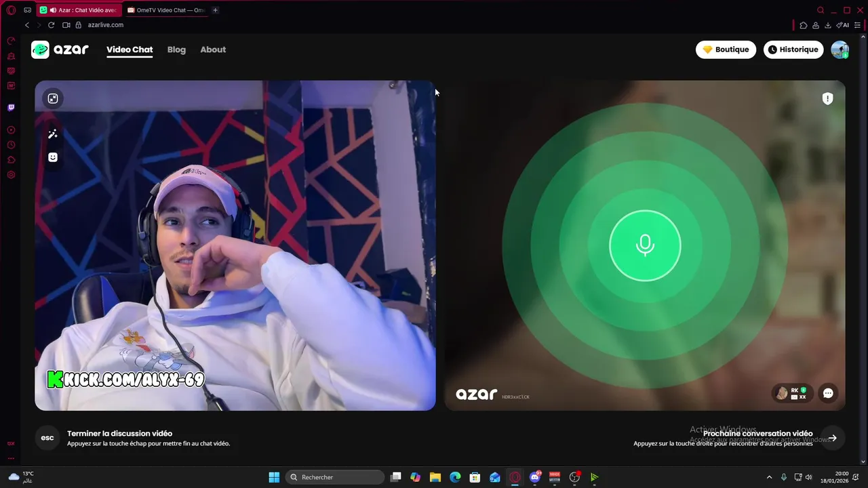Open the Extensions puzzle icon
Image resolution: width=868 pixels, height=488 pixels.
pyautogui.click(x=804, y=25)
